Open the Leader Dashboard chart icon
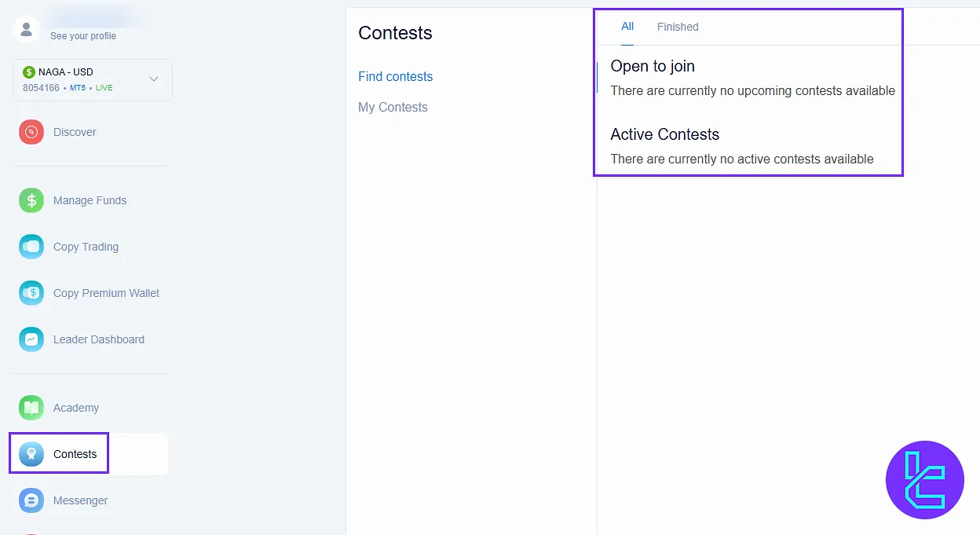980x535 pixels. [x=31, y=339]
